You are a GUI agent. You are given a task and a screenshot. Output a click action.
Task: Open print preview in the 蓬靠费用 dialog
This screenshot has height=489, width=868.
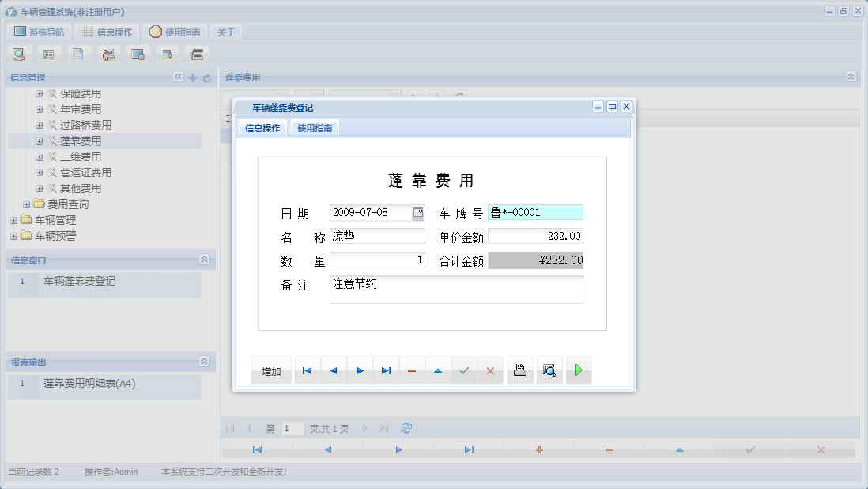click(x=549, y=370)
